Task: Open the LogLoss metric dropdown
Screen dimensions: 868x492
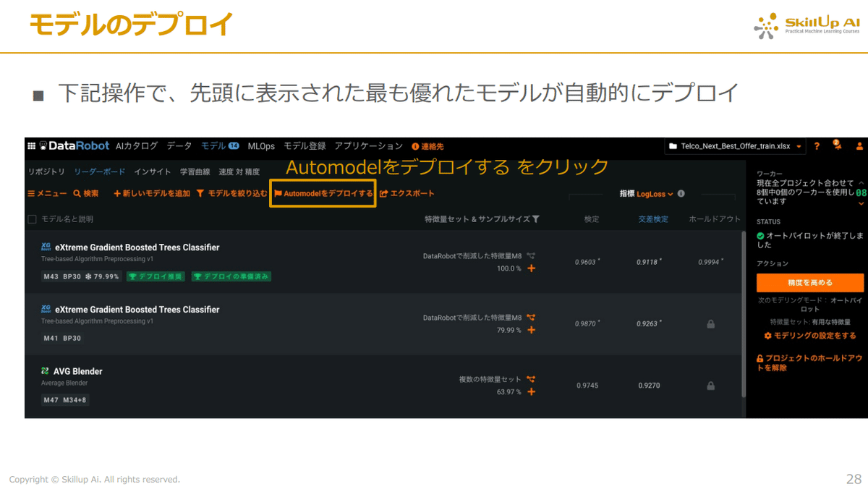Action: 655,194
